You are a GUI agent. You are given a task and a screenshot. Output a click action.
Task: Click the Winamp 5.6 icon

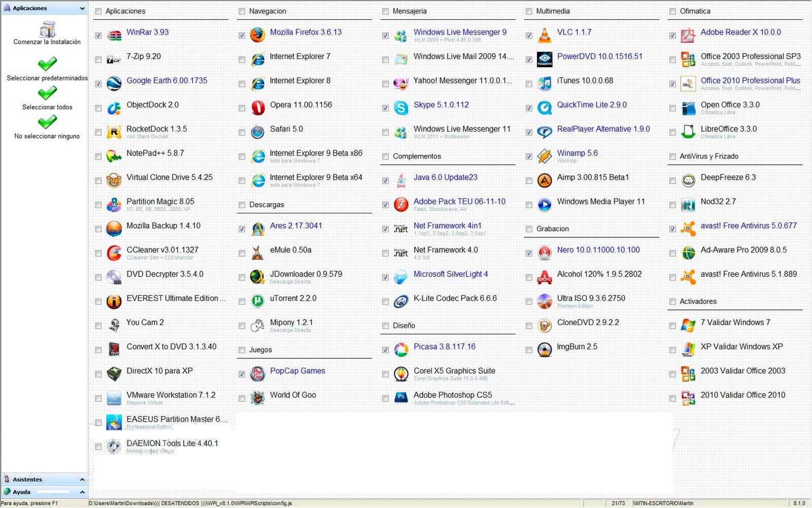(x=545, y=156)
